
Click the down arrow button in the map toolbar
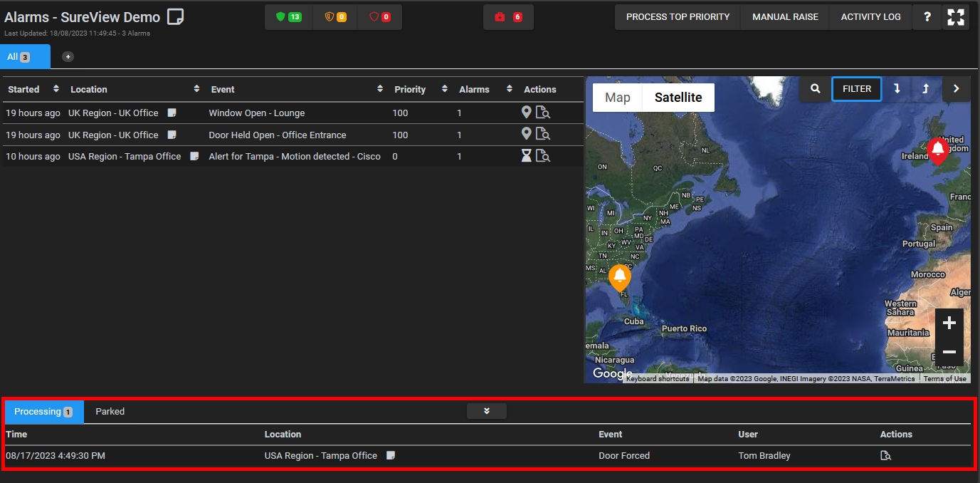[x=897, y=89]
